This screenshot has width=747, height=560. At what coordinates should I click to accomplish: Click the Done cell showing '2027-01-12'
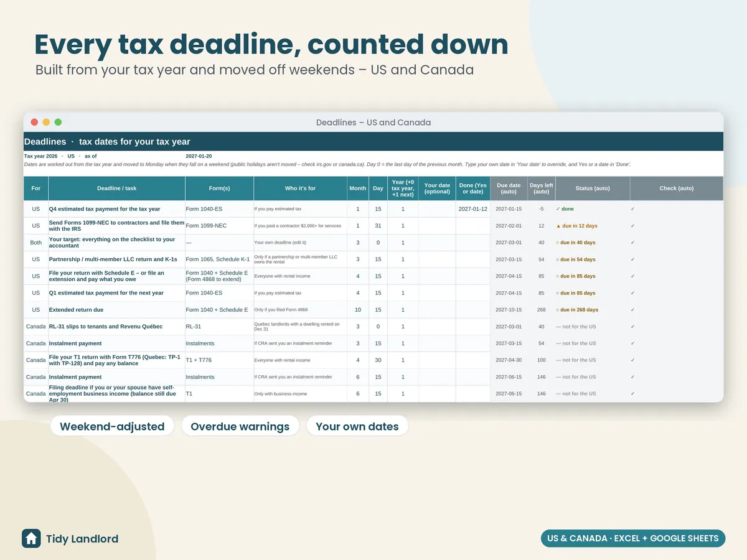pyautogui.click(x=473, y=209)
